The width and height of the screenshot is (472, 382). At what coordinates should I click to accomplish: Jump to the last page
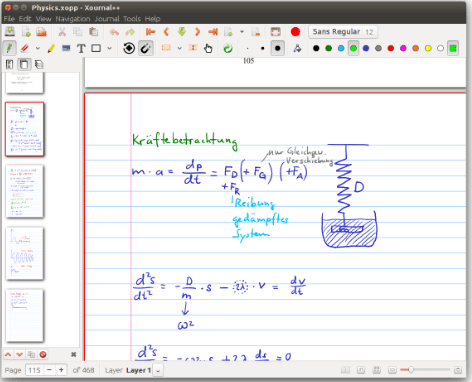pos(213,32)
